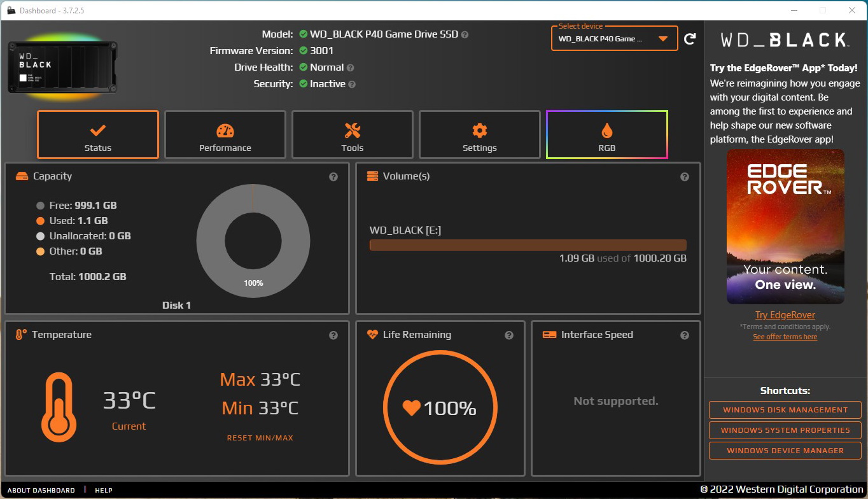Click the Temperature panel help icon
This screenshot has width=868, height=499.
[333, 335]
